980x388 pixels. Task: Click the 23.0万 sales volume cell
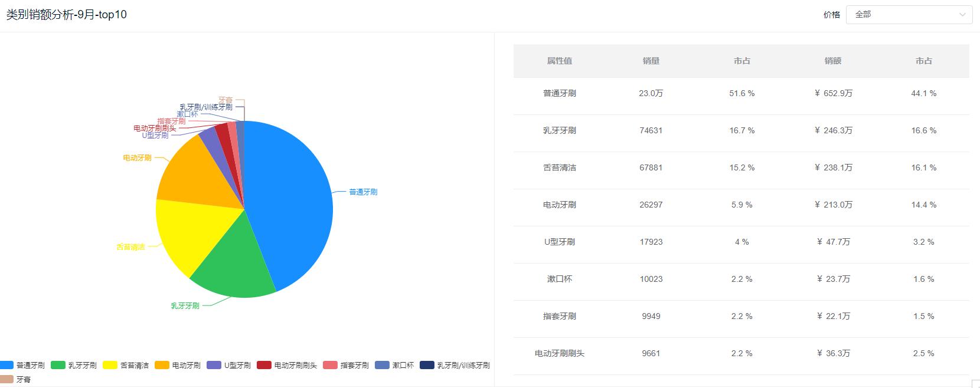point(651,93)
